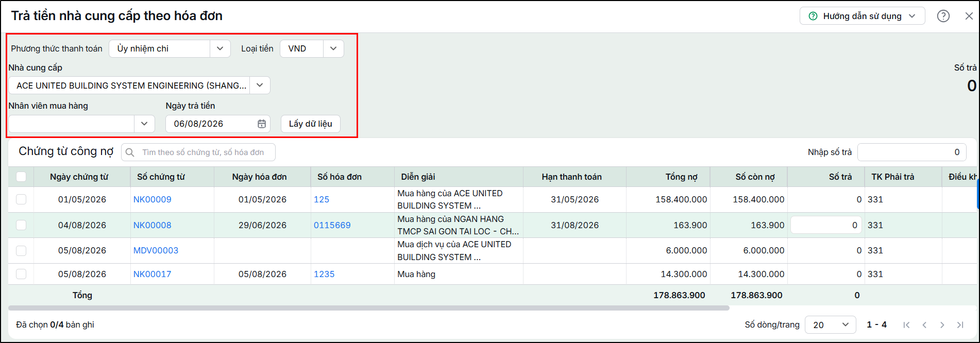
Task: Change Số dòng/trang rows per page selector
Action: click(x=830, y=325)
